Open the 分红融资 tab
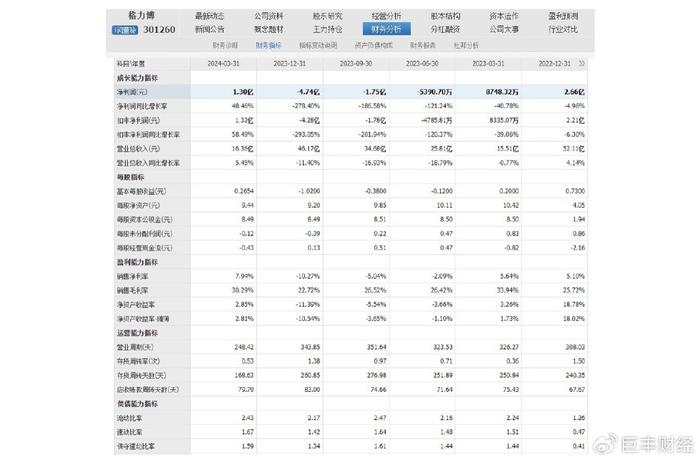The image size is (700, 461). click(x=445, y=29)
